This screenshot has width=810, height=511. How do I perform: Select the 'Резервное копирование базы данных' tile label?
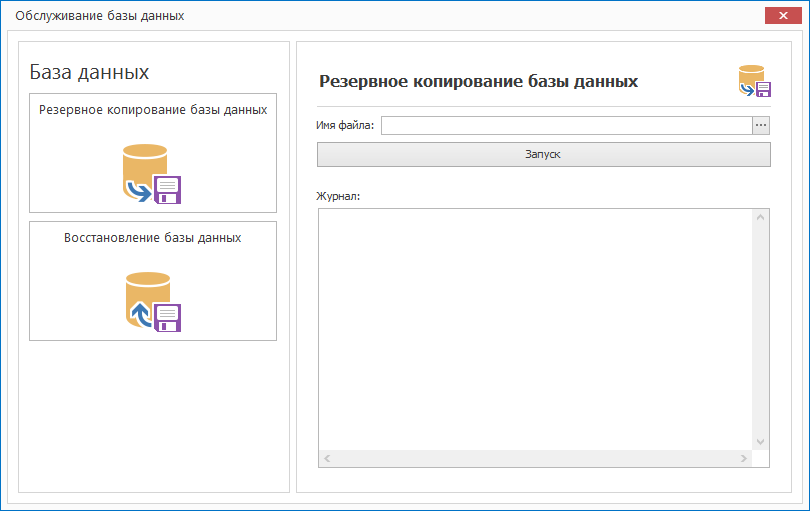(x=153, y=110)
